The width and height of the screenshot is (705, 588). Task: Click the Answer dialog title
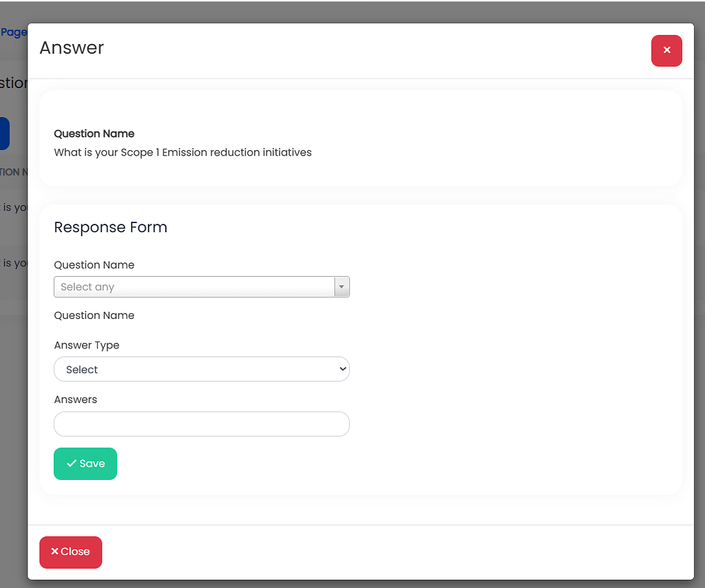pos(71,48)
